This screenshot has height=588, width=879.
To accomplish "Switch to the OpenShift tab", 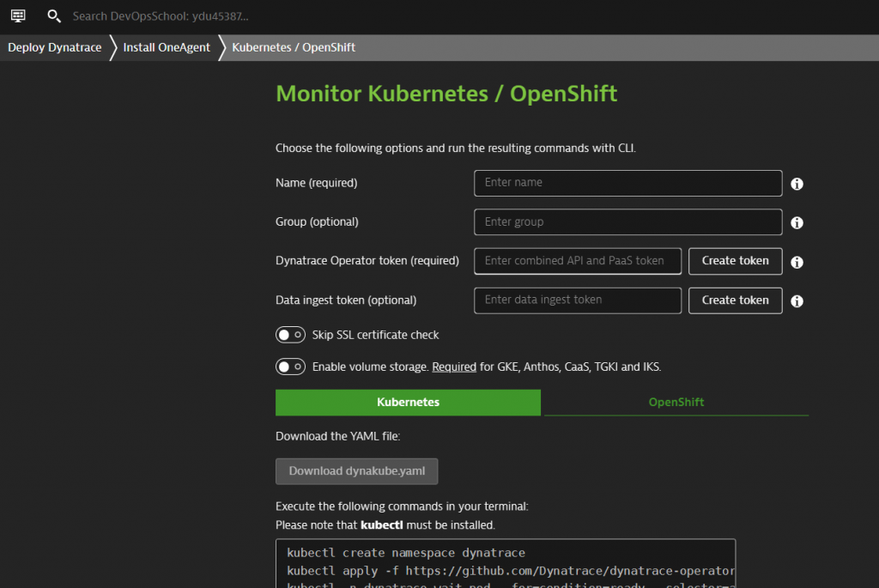I will (x=676, y=403).
